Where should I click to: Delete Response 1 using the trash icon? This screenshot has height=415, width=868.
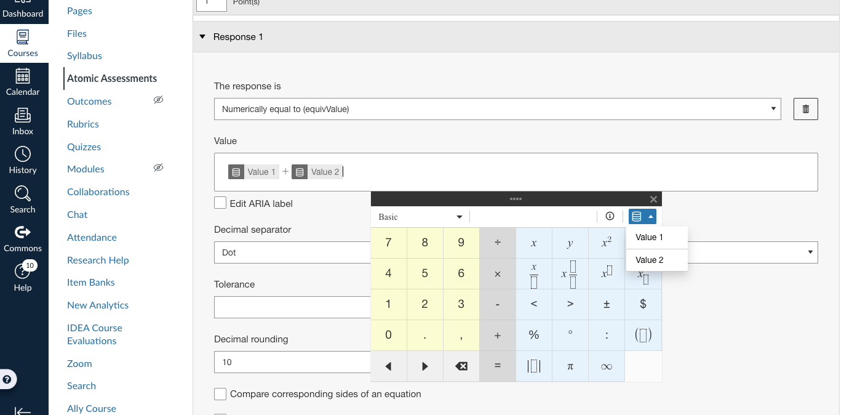point(805,109)
